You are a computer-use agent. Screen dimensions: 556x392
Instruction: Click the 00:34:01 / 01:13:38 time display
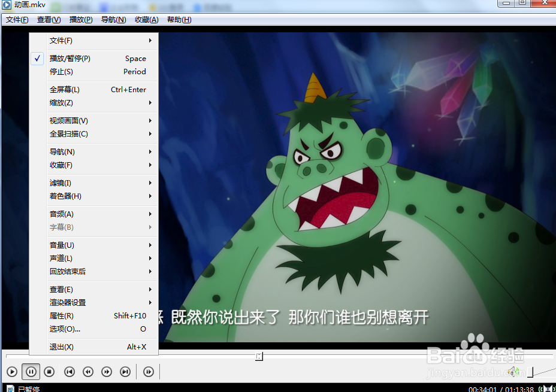501,389
